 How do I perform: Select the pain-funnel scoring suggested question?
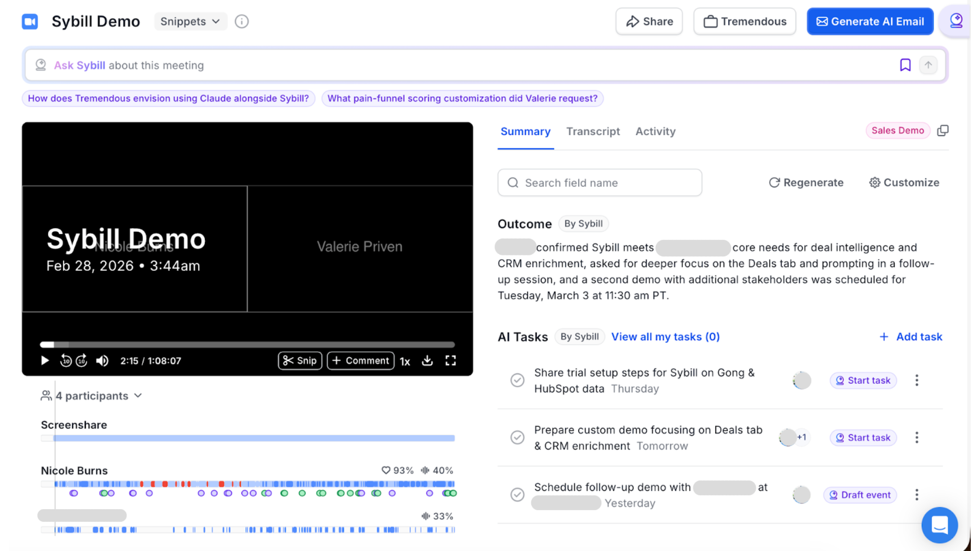pyautogui.click(x=462, y=98)
